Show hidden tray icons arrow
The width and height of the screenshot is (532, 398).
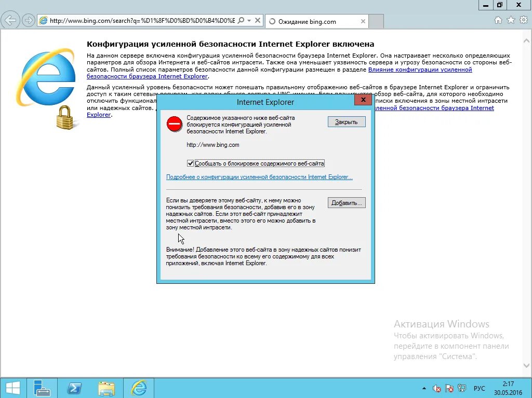(x=424, y=388)
